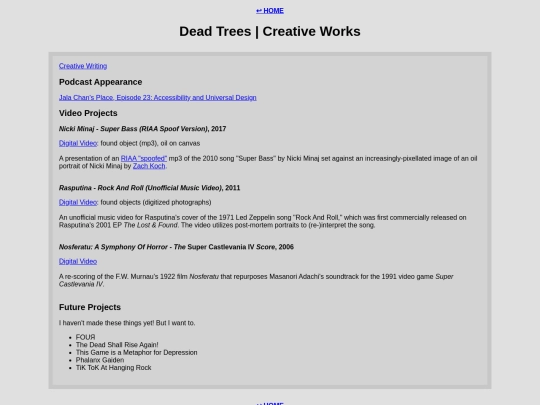Screen dimensions: 540x405
Task: Click the Nicki Minaj - Super Bass title
Action: click(x=143, y=129)
